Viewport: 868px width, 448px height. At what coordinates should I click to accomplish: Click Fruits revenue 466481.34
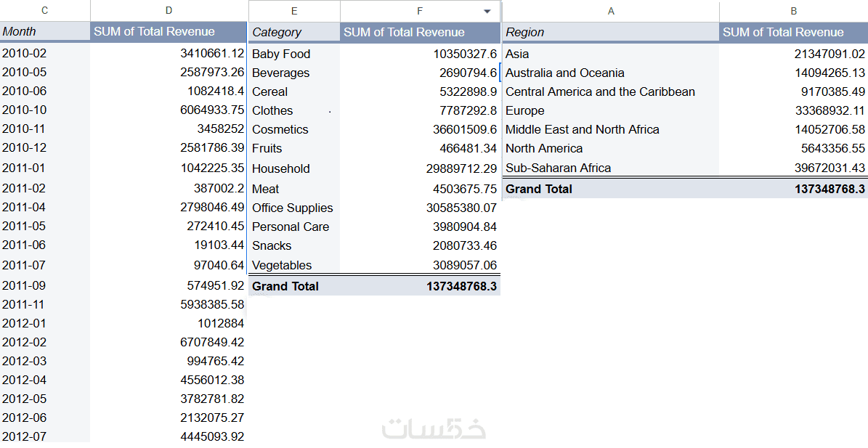pos(469,148)
